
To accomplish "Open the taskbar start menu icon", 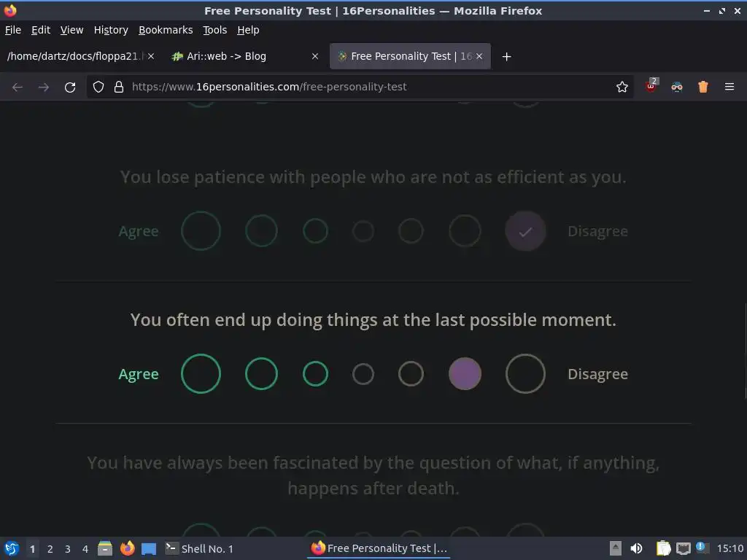I will tap(12, 548).
